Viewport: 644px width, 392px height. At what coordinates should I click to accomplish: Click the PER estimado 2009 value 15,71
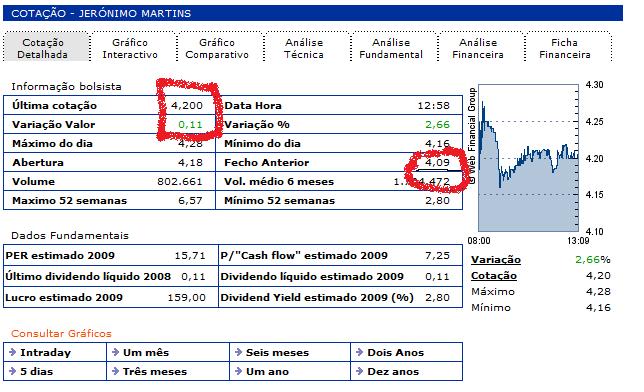tap(190, 256)
